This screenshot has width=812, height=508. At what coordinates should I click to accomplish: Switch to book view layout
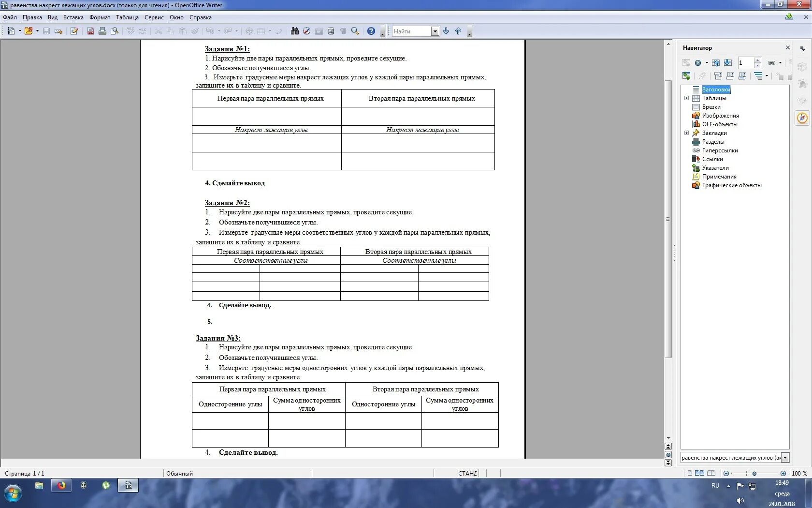711,473
